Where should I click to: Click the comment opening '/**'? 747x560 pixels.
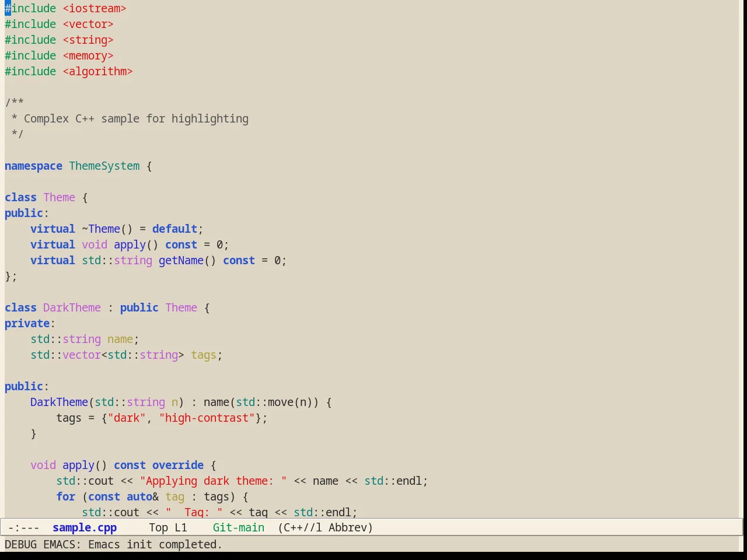click(14, 103)
